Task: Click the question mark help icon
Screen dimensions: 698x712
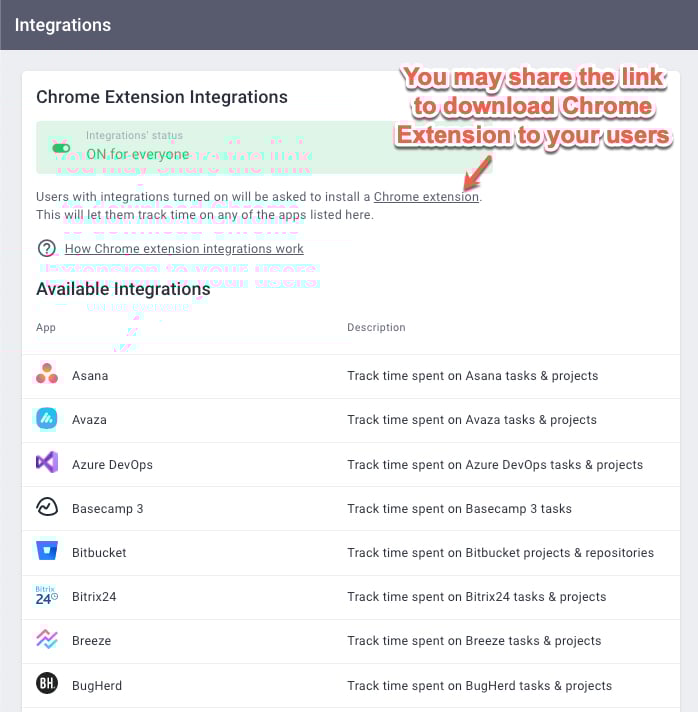Action: [x=47, y=248]
